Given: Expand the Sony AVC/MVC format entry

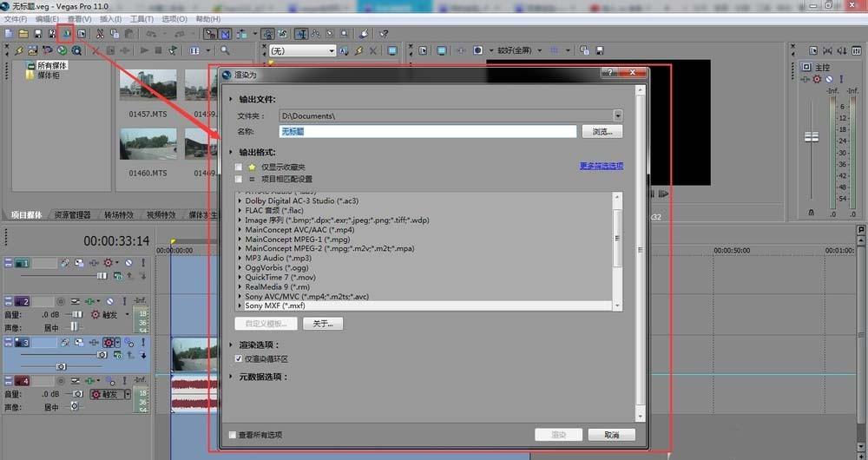Looking at the screenshot, I should tap(240, 296).
